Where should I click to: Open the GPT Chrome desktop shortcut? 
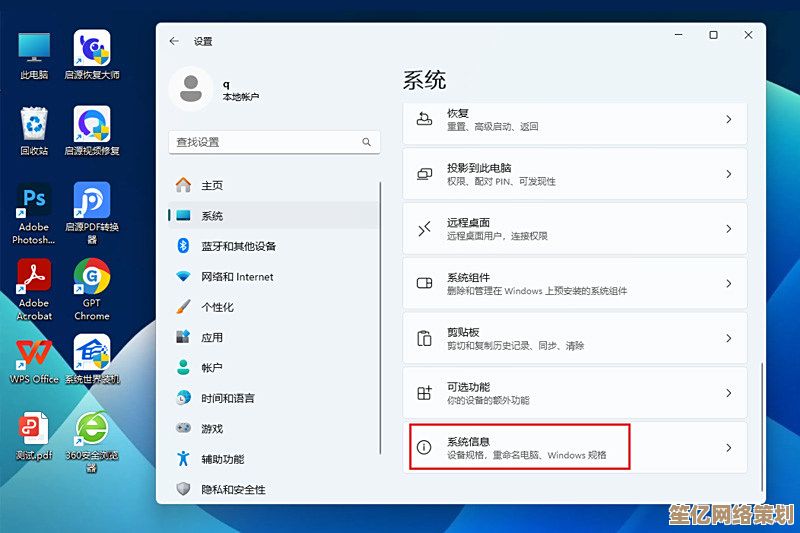92,277
